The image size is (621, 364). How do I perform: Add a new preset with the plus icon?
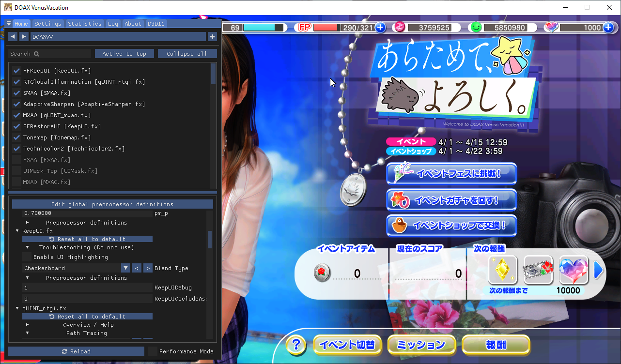click(212, 36)
